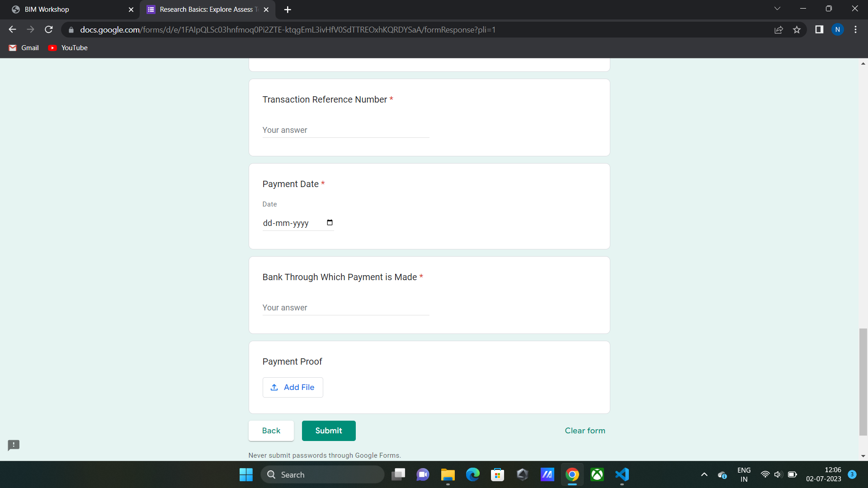The height and width of the screenshot is (488, 868).
Task: Click the Add File upload button
Action: point(292,387)
